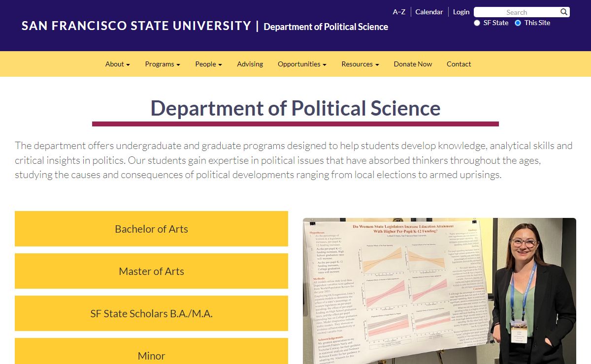Open the Donate Now menu item
This screenshot has width=591, height=364.
tap(413, 64)
